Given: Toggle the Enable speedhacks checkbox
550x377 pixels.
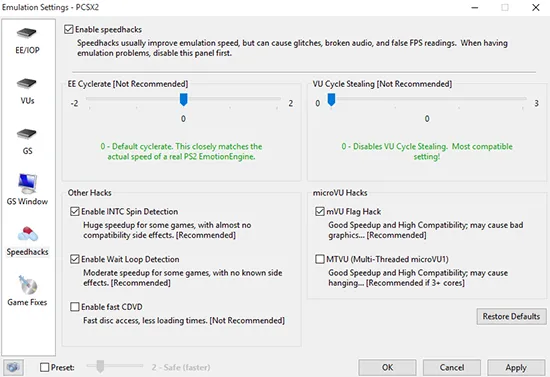Looking at the screenshot, I should (x=69, y=29).
